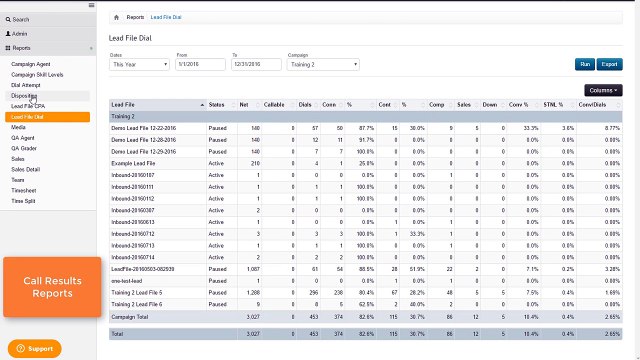Click the To date field
The width and height of the screenshot is (640, 360).
[x=256, y=64]
